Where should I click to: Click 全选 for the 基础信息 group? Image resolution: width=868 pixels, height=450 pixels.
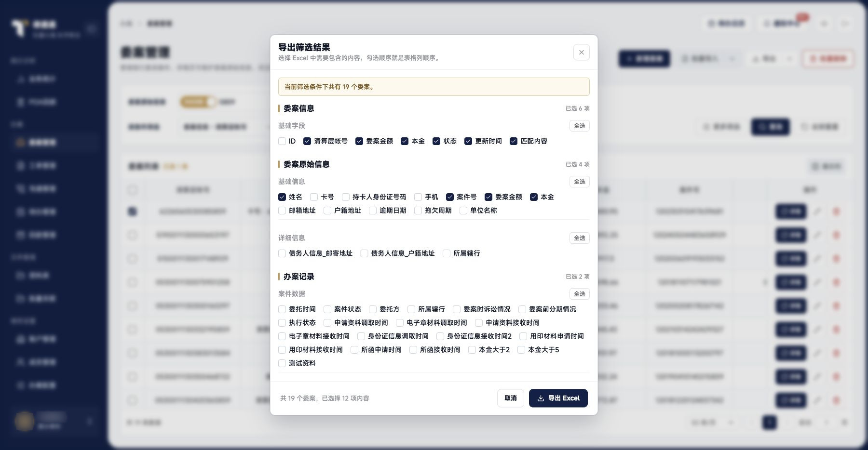pyautogui.click(x=579, y=182)
